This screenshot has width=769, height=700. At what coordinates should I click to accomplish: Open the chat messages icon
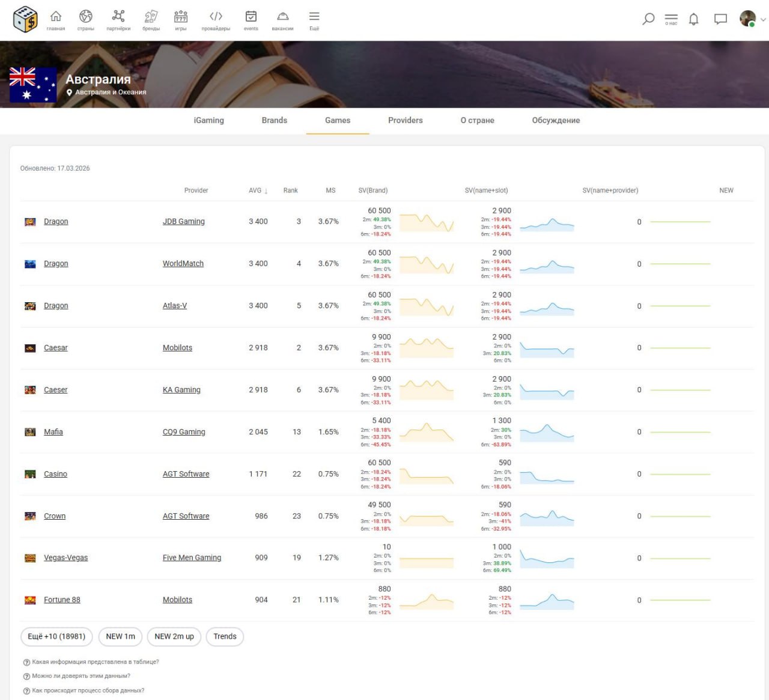coord(720,19)
